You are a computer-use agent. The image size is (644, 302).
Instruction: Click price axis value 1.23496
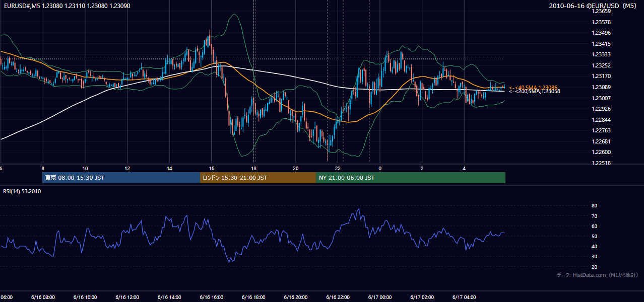tap(601, 33)
